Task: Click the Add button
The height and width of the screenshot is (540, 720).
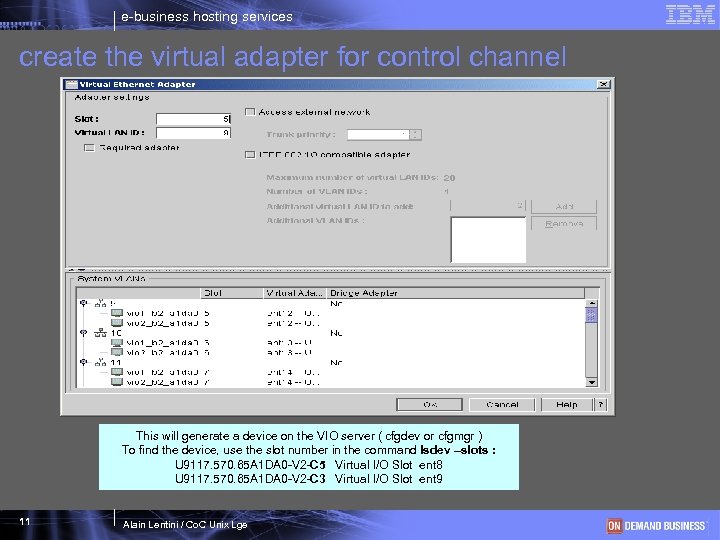Action: (x=564, y=206)
